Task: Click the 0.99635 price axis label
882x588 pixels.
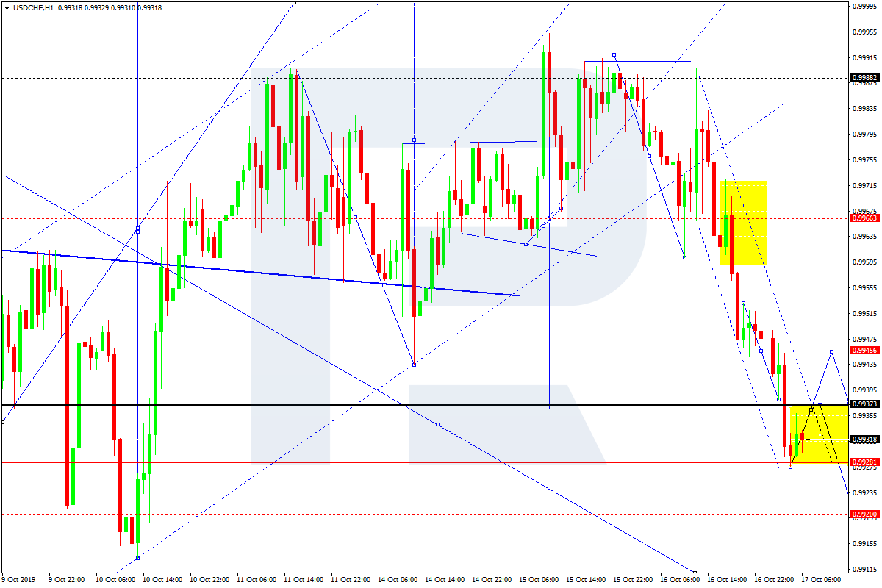Action: (x=864, y=237)
